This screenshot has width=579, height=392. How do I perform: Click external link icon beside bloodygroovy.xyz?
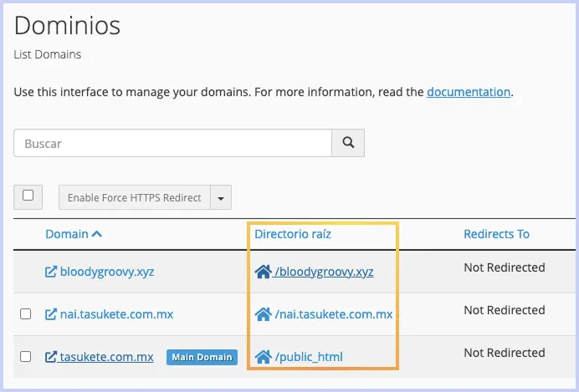pyautogui.click(x=51, y=272)
